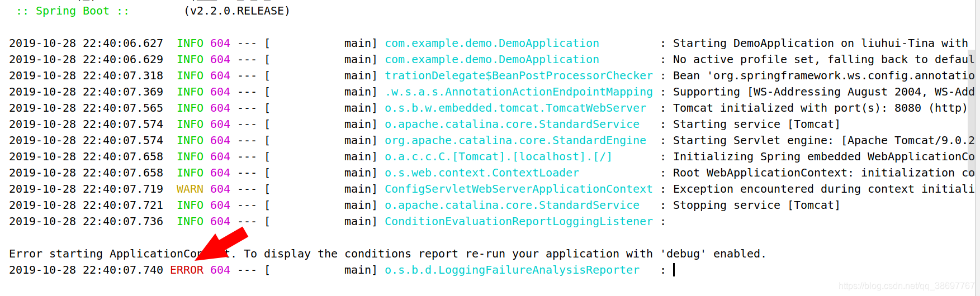
Task: Click the o.a.c.c.C.[Tomcat].[localhost].[/] link
Action: tap(499, 157)
